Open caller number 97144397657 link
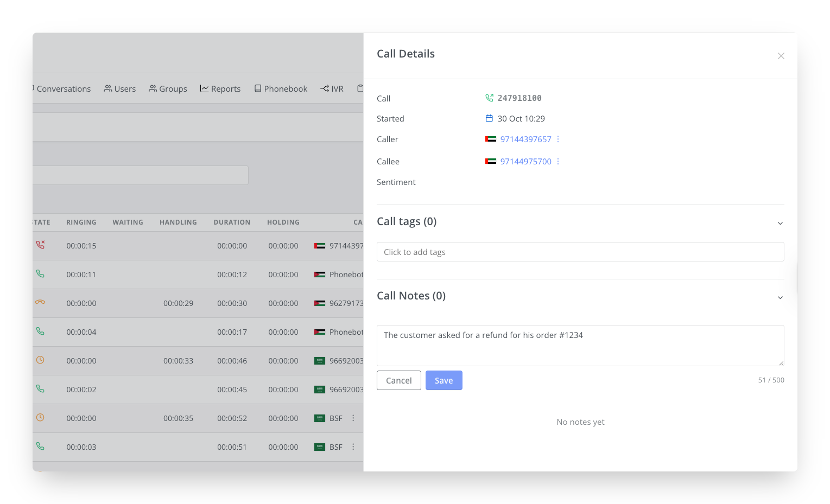 click(525, 139)
